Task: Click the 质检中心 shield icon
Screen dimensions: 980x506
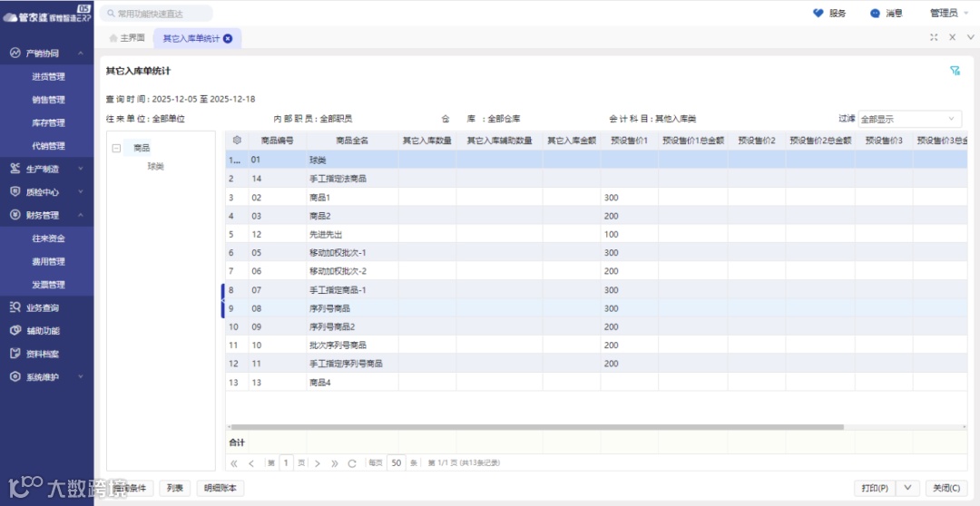Action: [15, 191]
